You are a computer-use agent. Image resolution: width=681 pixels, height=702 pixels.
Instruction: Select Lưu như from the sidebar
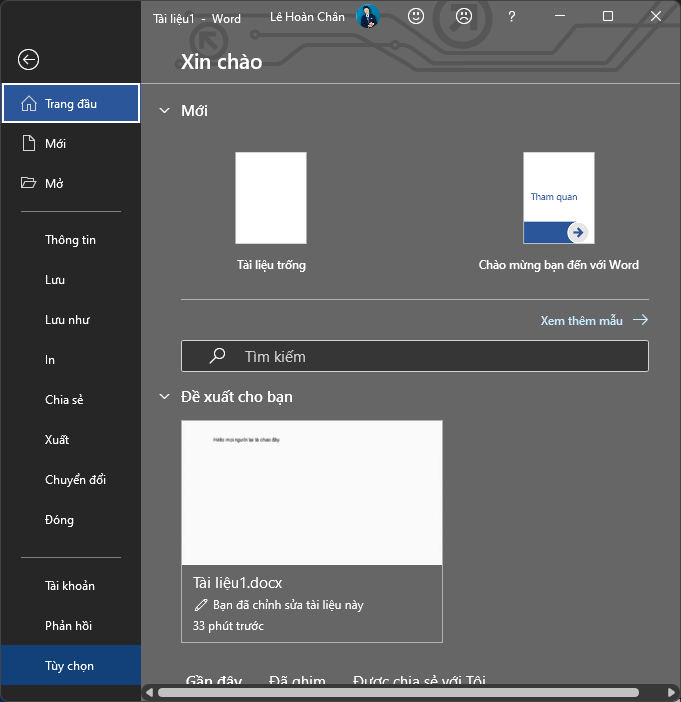coord(67,320)
